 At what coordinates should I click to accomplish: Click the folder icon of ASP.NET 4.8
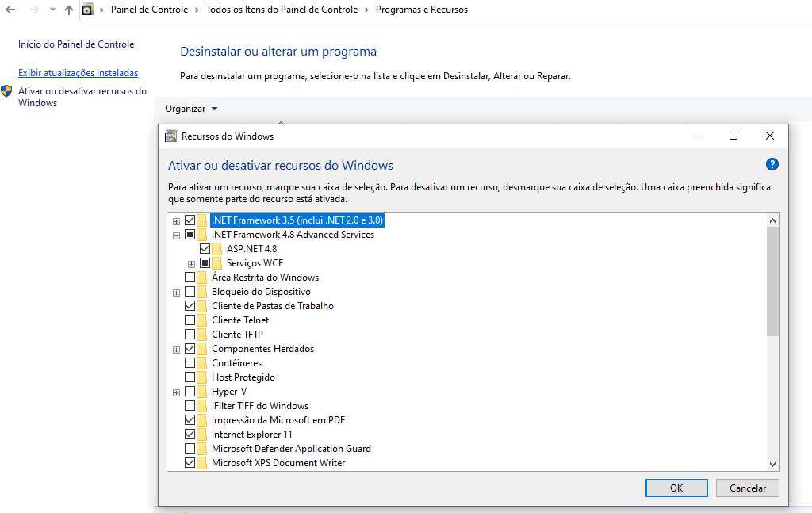(x=217, y=248)
